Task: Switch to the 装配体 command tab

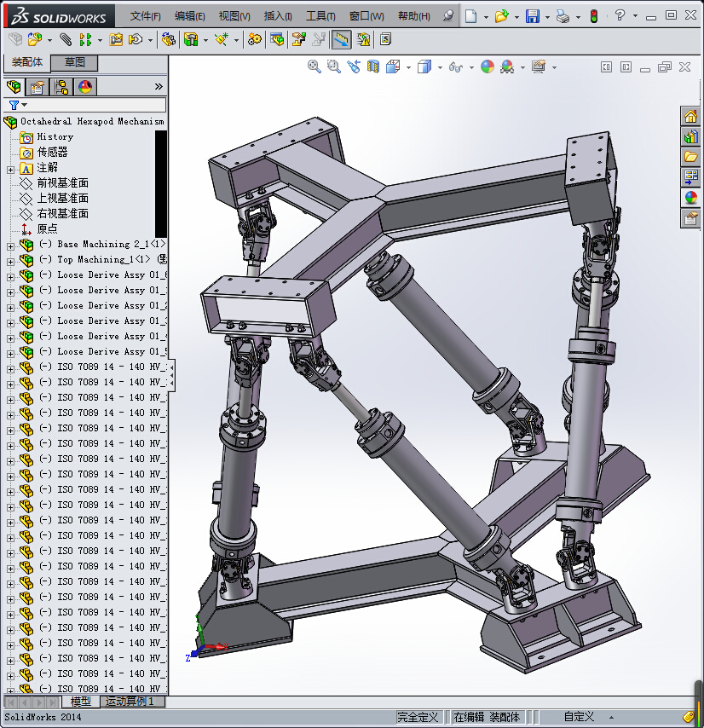Action: (27, 62)
